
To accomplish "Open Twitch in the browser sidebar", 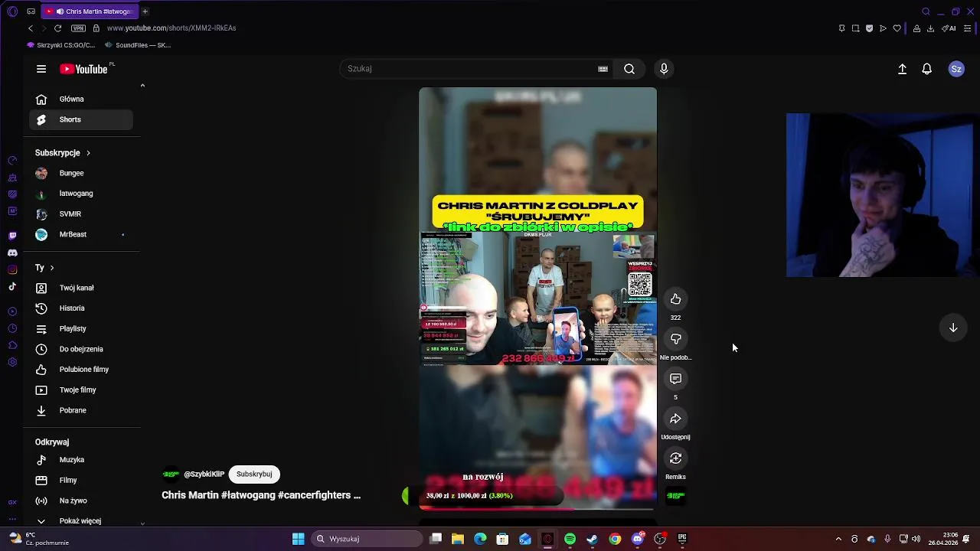I will coord(12,236).
